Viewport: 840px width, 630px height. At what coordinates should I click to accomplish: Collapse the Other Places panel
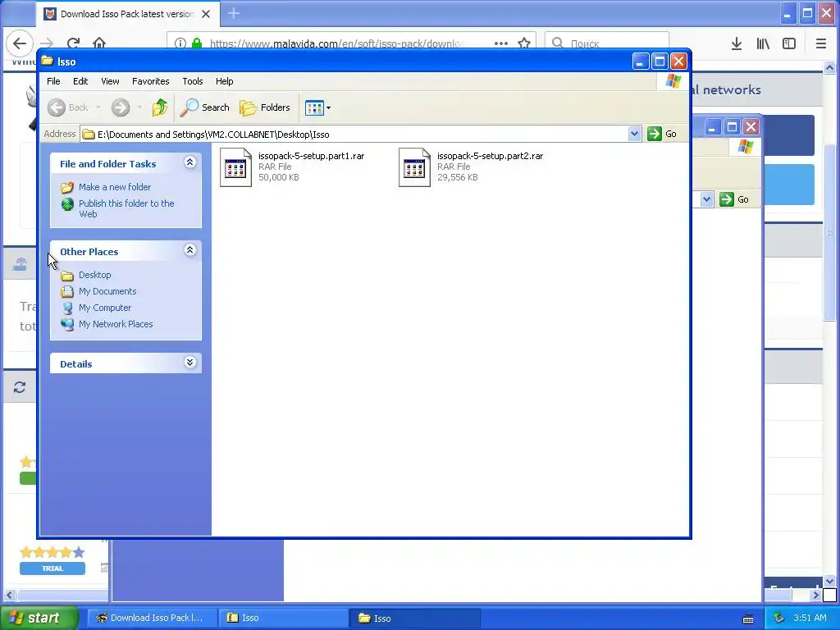(x=189, y=250)
